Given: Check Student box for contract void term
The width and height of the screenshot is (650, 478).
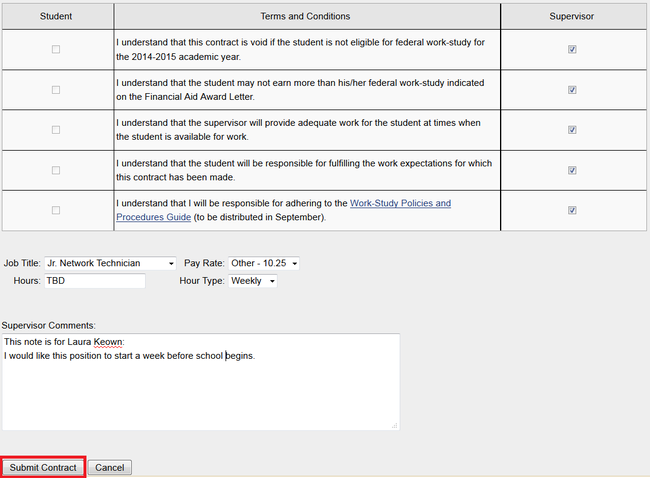Looking at the screenshot, I should (56, 49).
